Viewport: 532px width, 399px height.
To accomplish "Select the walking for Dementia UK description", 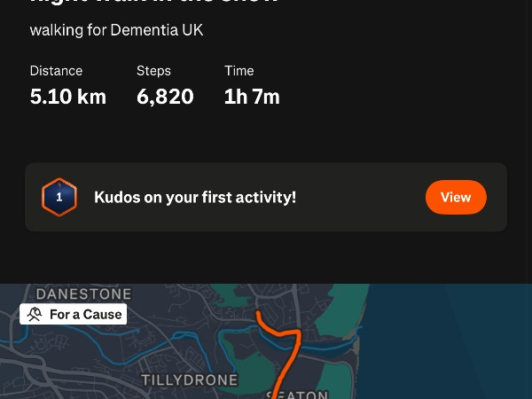I will (116, 30).
